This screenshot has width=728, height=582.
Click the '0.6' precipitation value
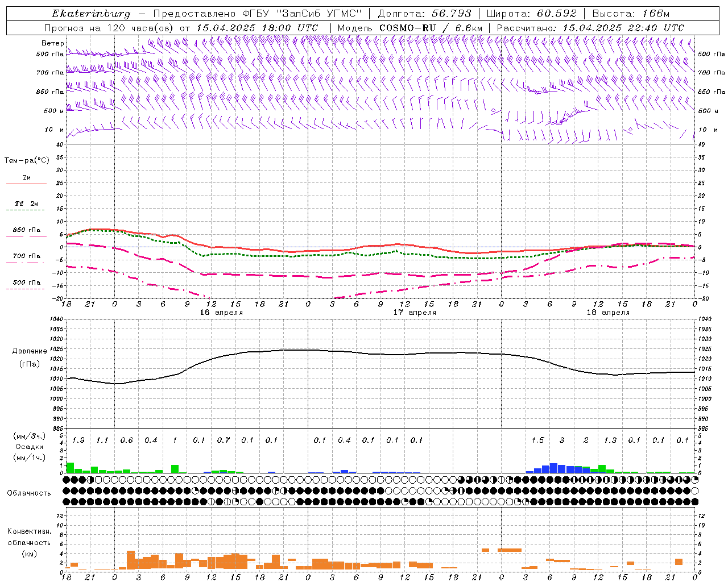pyautogui.click(x=127, y=440)
